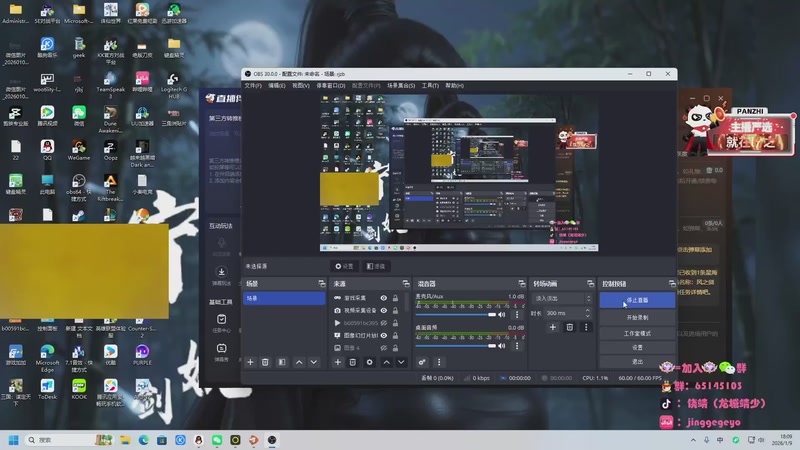Viewport: 800px width, 450px height.
Task: Unlock the Video Capture Device source lock
Action: (395, 310)
